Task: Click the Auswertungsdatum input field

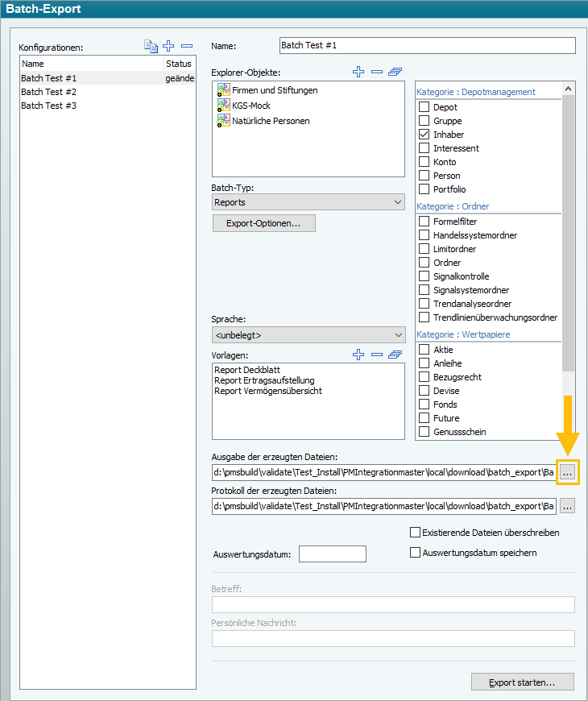Action: tap(332, 554)
